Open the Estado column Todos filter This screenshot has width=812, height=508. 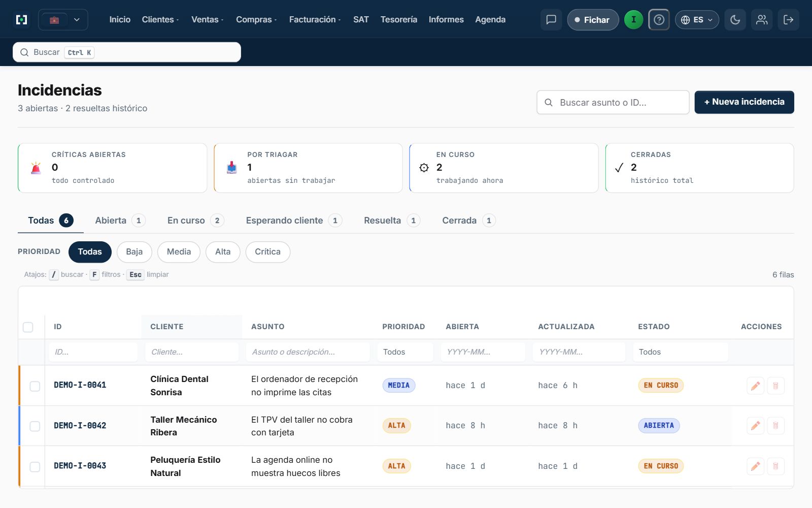(x=681, y=352)
